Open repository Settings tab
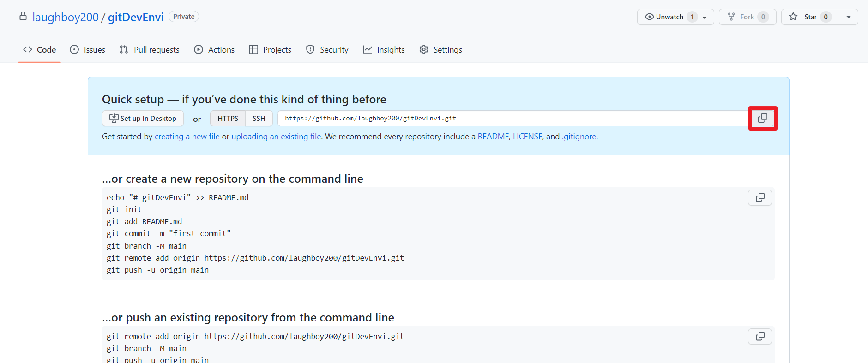Viewport: 868px width, 363px height. tap(440, 49)
